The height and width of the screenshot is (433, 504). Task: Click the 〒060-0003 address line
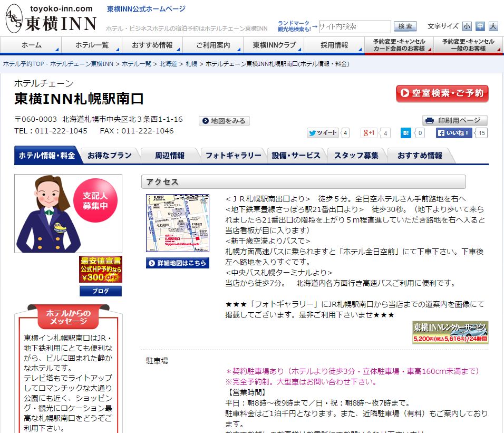point(99,119)
